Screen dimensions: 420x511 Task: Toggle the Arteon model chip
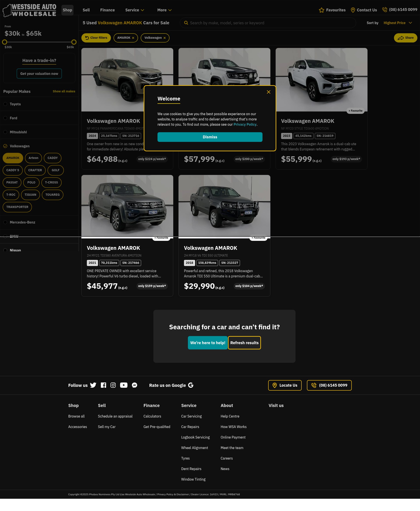click(x=33, y=158)
